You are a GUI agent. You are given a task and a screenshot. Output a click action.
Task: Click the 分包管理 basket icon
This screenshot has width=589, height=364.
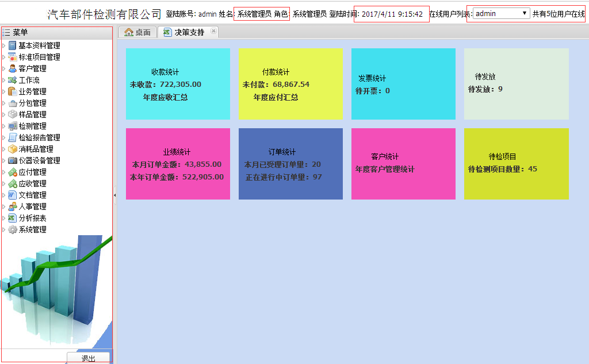(x=13, y=103)
